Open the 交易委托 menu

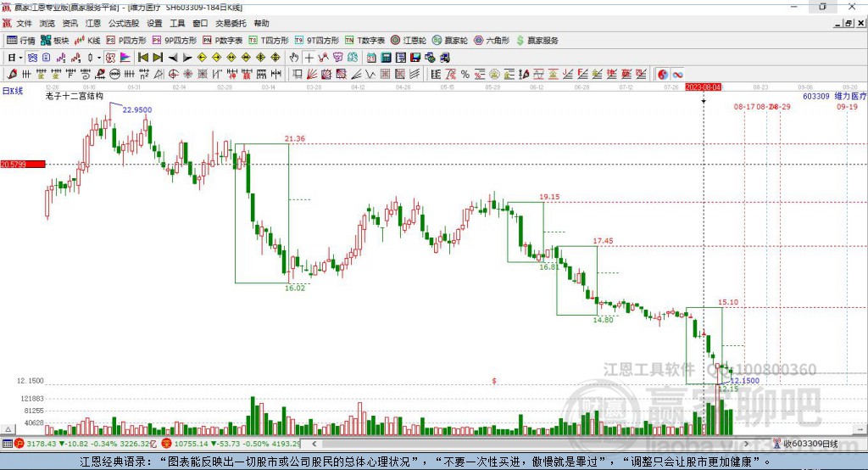click(231, 23)
